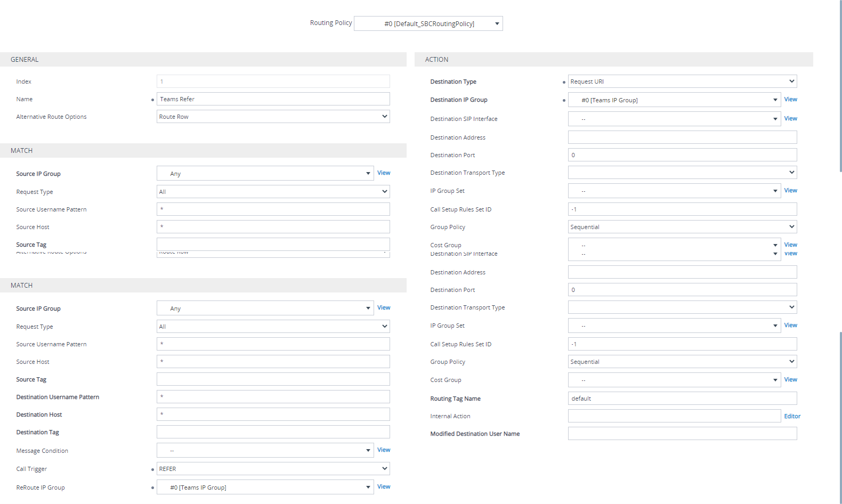Image resolution: width=842 pixels, height=504 pixels.
Task: Open Source IP Group dropdown in second MATCH section
Action: click(265, 308)
